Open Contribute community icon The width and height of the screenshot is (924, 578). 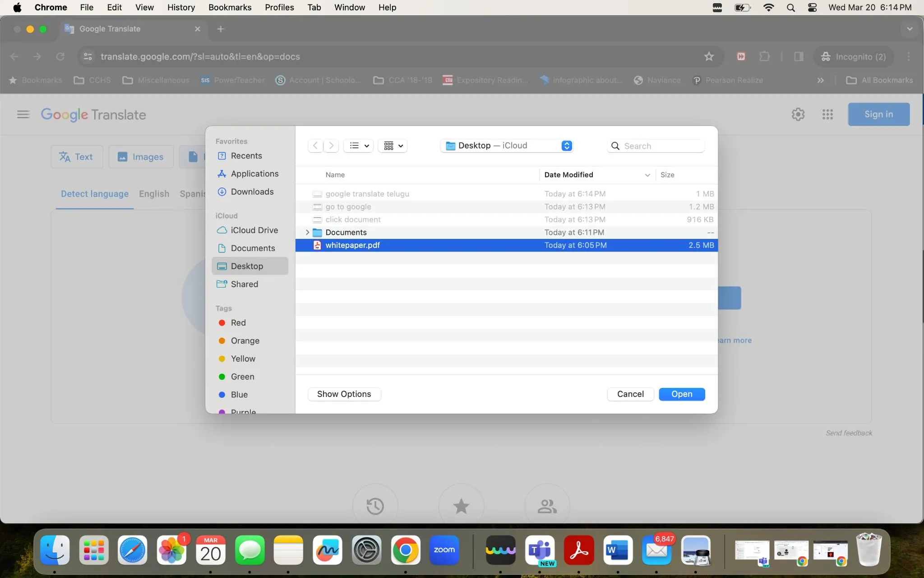click(547, 506)
